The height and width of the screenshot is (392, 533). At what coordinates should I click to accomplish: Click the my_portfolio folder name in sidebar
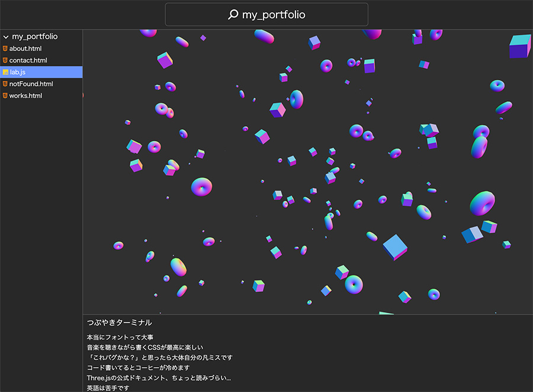[35, 36]
